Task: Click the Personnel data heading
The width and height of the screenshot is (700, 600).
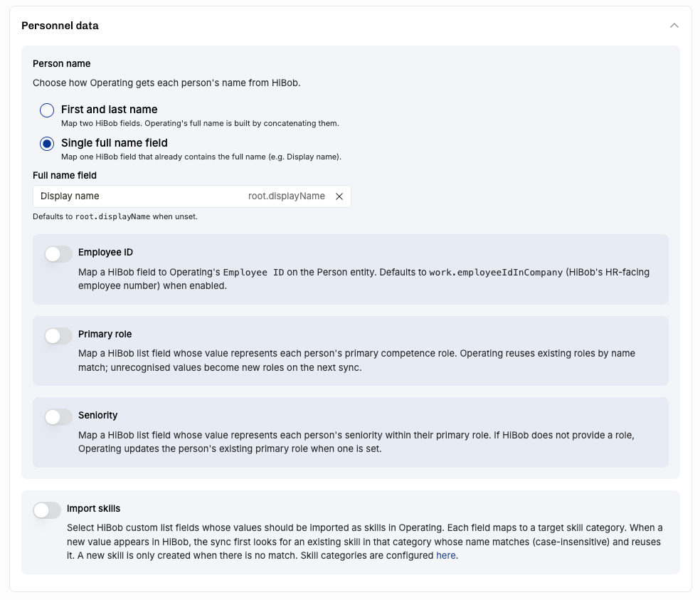Action: point(60,26)
